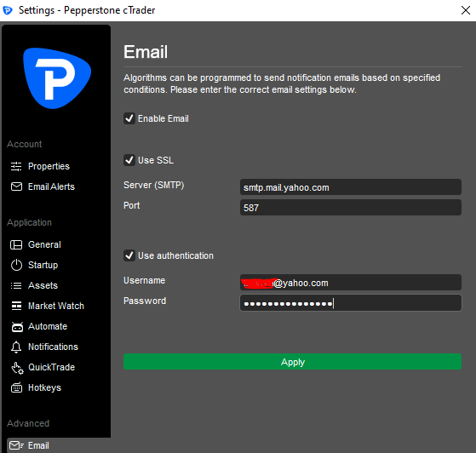Viewport: 476px width, 453px height.
Task: Switch to Market Watch settings
Action: click(56, 306)
